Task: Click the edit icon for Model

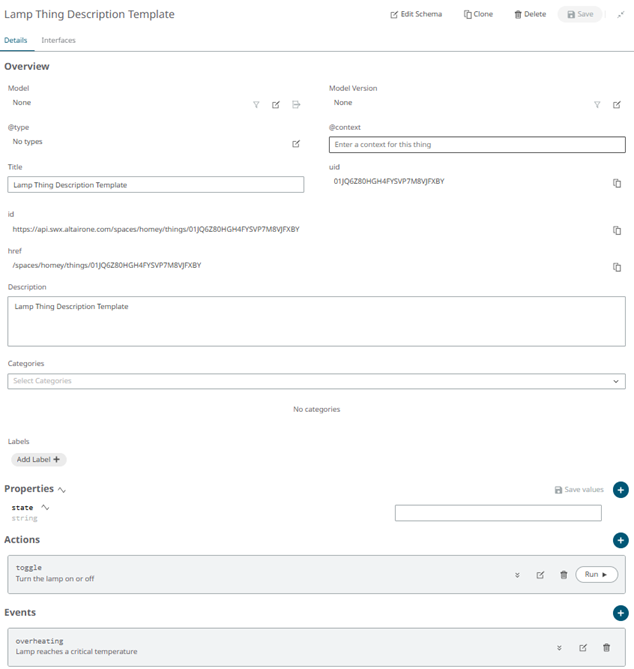Action: [276, 105]
